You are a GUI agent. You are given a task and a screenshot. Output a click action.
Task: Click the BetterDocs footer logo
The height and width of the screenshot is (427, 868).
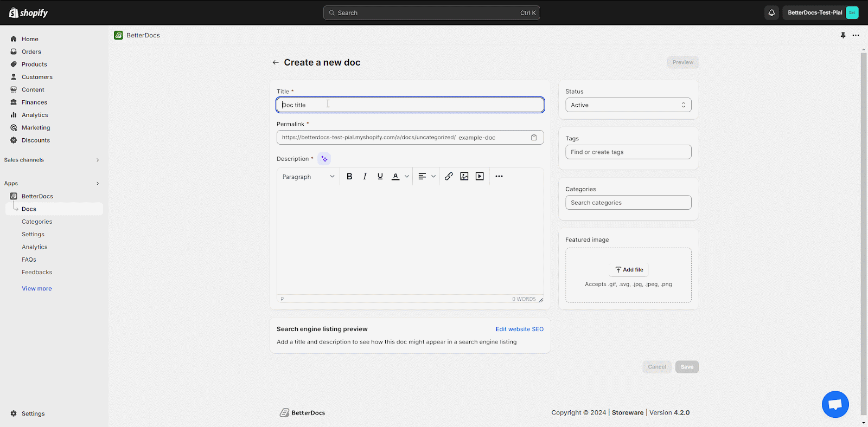point(303,413)
